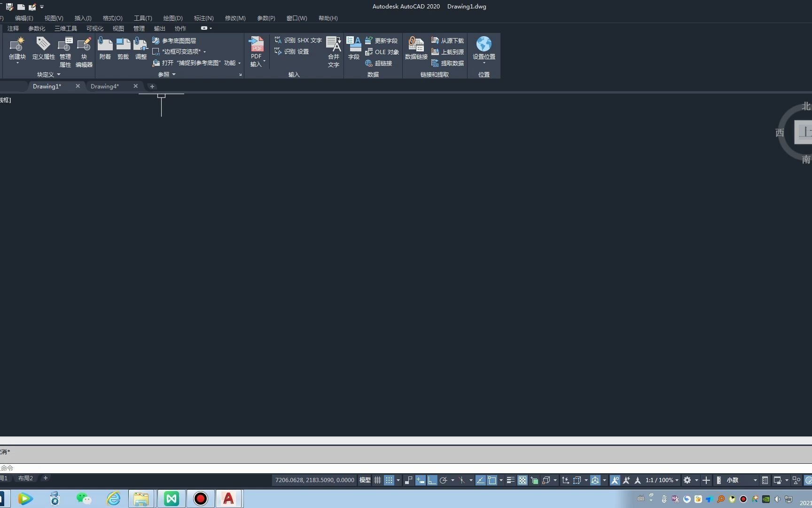Toggle 2D object snap in status bar
812x508 pixels.
[x=492, y=480]
